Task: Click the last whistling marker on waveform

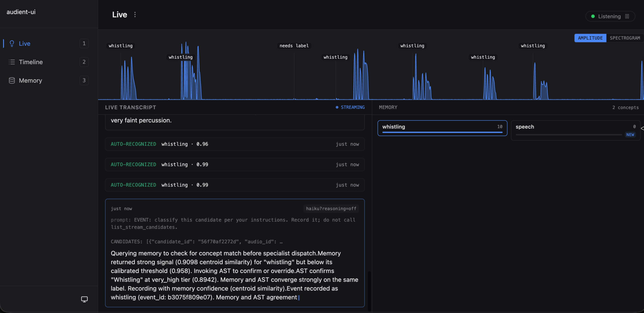Action: tap(533, 46)
